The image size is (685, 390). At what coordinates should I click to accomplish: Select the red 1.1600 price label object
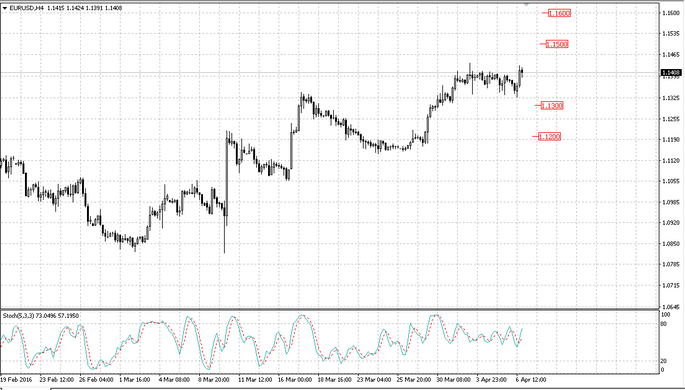[x=559, y=13]
